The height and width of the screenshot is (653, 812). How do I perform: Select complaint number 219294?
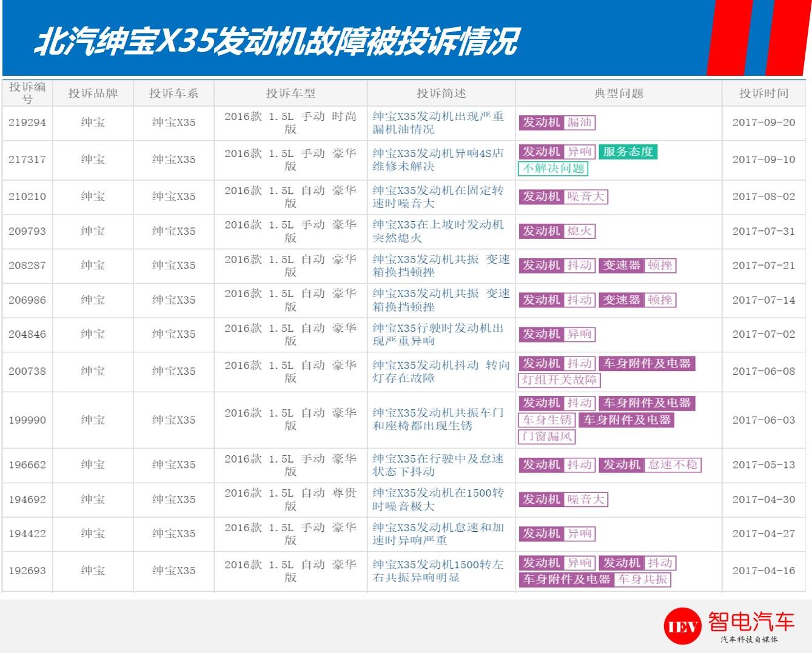[27, 122]
